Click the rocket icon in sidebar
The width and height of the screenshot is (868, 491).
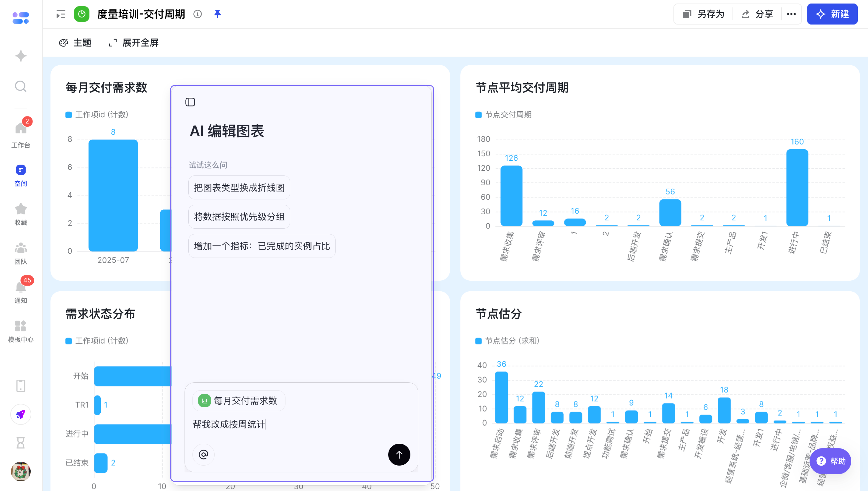(x=21, y=415)
